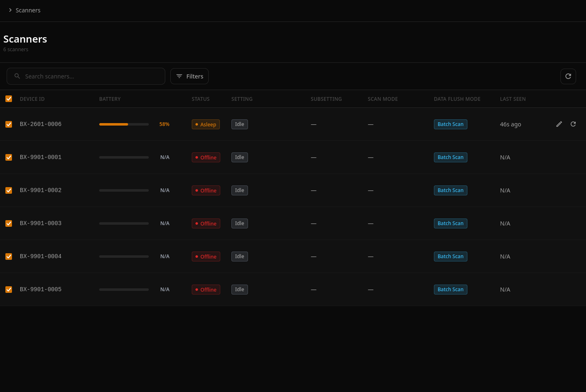Deselect scanner BX-9901-0002 checkbox

9,190
